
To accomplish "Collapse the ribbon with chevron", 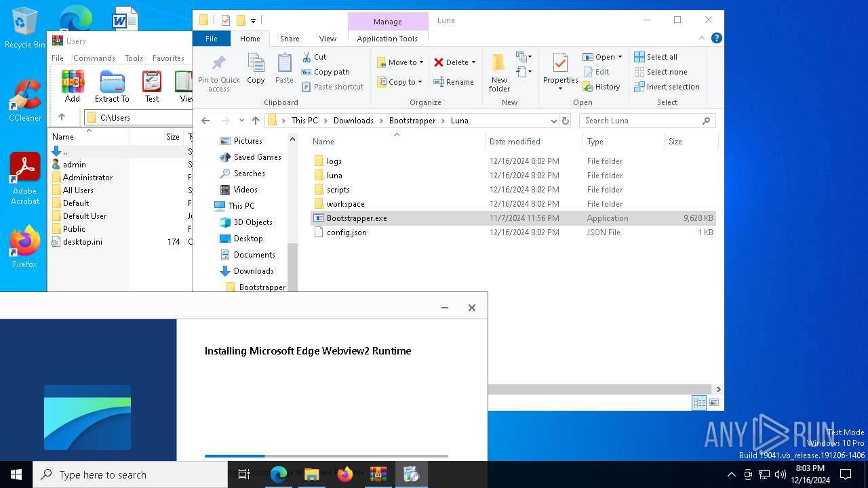I will 703,39.
